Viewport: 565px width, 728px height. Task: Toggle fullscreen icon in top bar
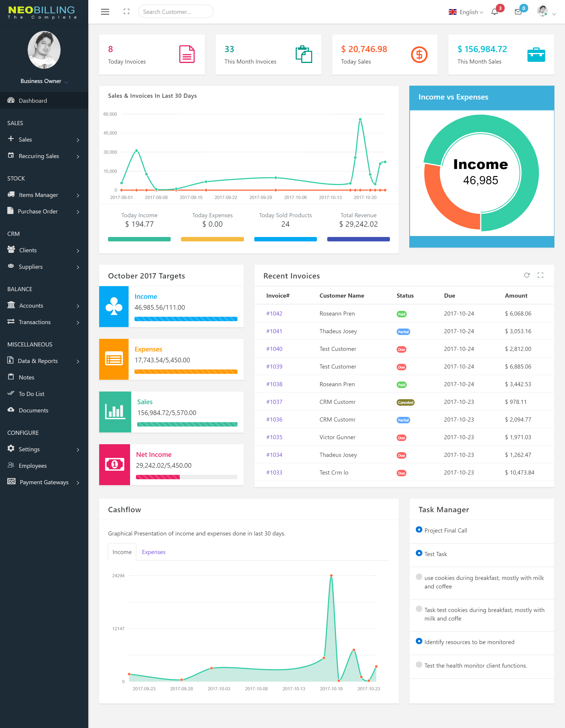(x=126, y=12)
